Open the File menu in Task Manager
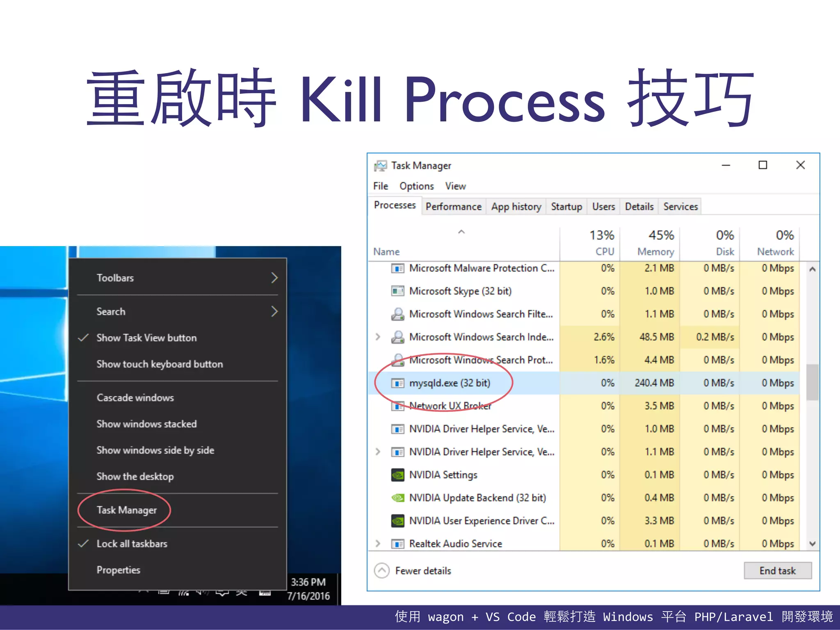Image resolution: width=840 pixels, height=630 pixels. coord(381,186)
